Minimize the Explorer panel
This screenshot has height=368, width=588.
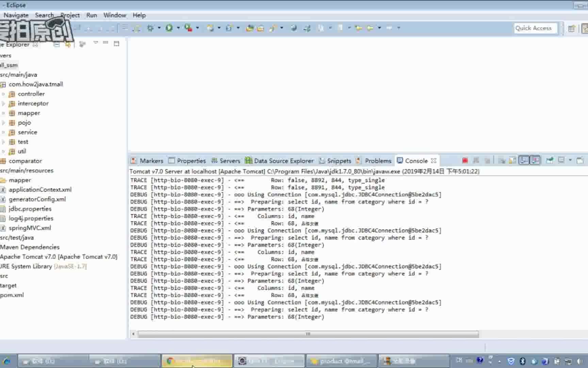pyautogui.click(x=105, y=43)
